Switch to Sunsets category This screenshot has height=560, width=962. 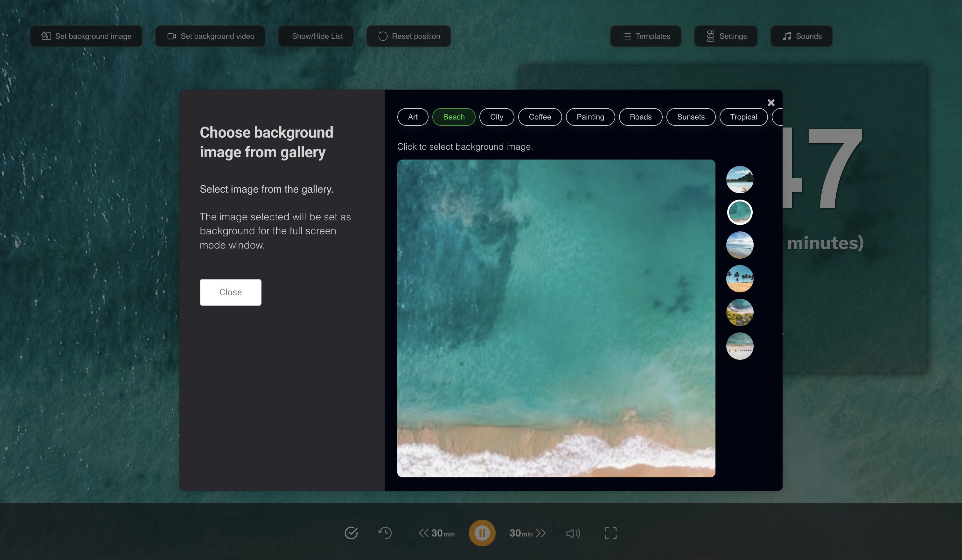[x=691, y=117]
